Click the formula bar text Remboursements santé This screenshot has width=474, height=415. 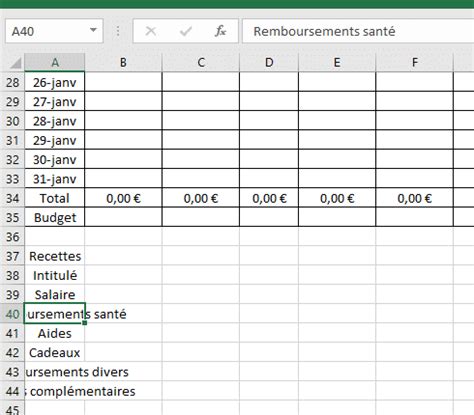[x=324, y=31]
